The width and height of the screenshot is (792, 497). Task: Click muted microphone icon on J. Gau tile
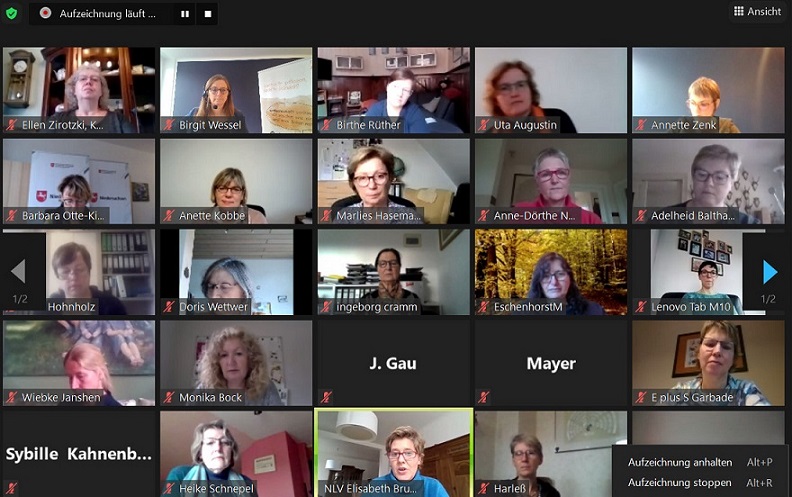pyautogui.click(x=326, y=397)
